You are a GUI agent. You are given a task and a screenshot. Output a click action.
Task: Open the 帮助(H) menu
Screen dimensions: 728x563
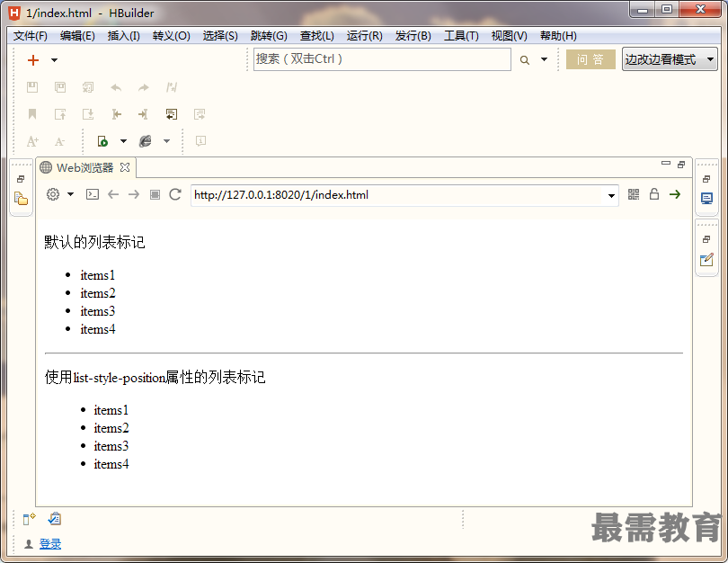pyautogui.click(x=558, y=36)
